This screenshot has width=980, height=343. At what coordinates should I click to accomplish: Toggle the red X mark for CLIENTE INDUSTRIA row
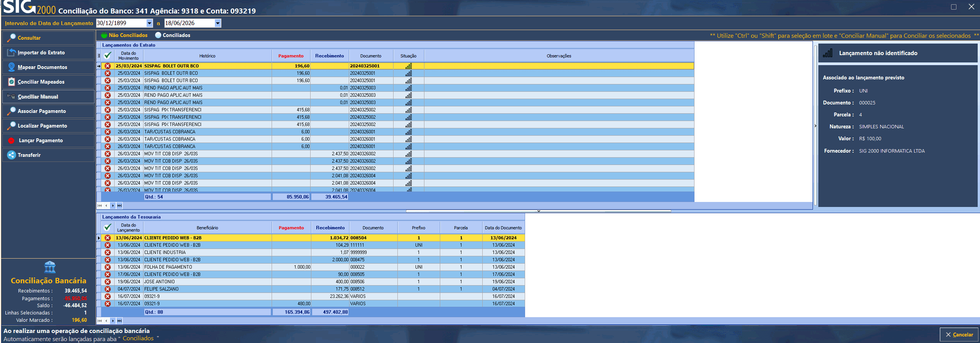coord(108,252)
